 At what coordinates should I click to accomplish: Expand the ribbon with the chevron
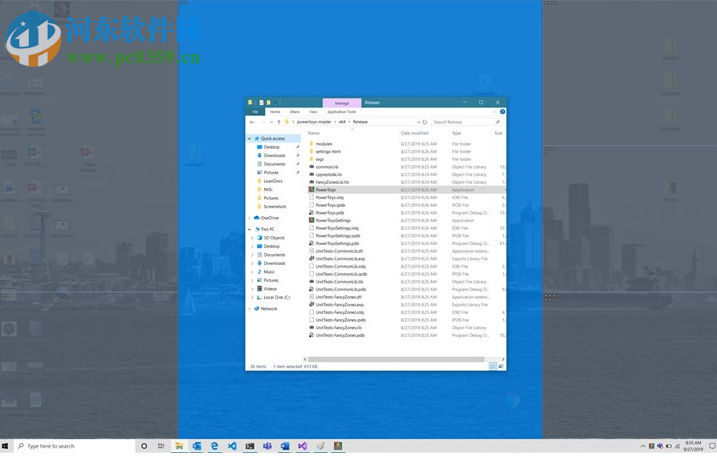pyautogui.click(x=495, y=112)
